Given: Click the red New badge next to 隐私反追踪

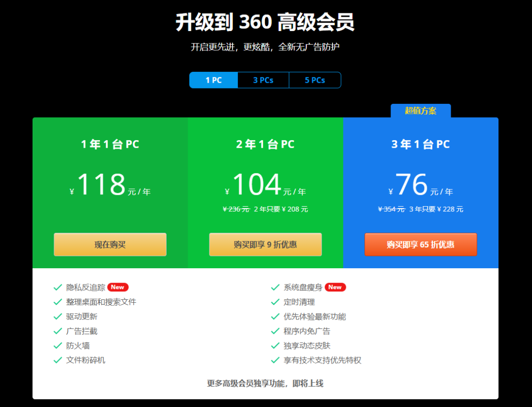Looking at the screenshot, I should (x=118, y=287).
